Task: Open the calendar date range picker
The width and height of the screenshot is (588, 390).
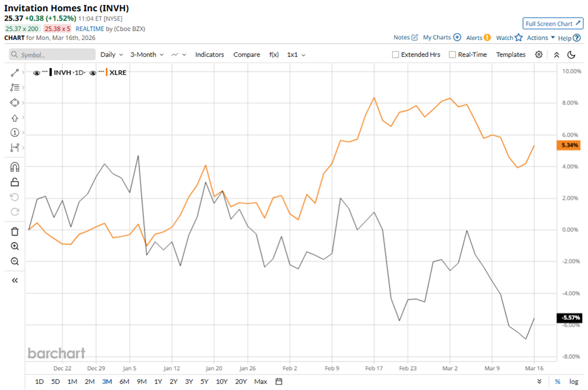Action: (x=279, y=381)
